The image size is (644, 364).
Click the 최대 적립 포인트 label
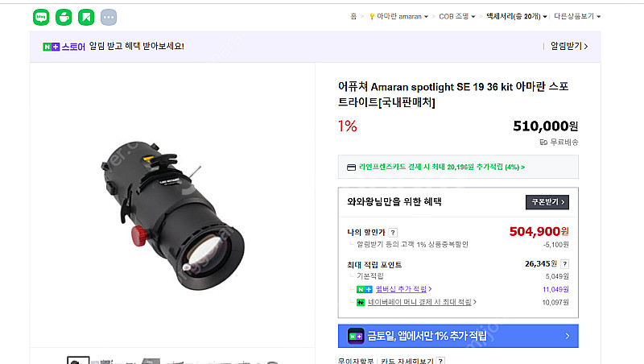(x=374, y=265)
